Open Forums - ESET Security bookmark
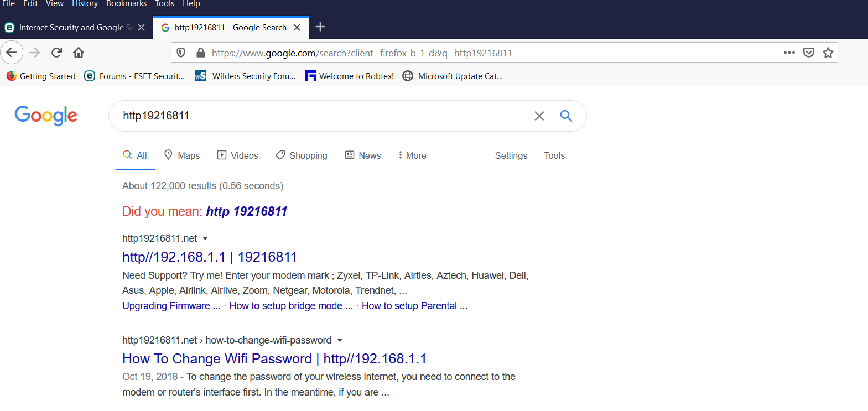 [x=134, y=76]
